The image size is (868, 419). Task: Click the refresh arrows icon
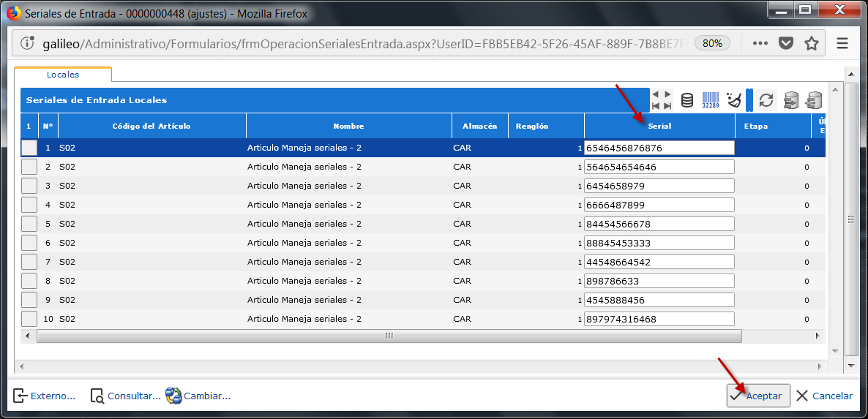pos(766,100)
